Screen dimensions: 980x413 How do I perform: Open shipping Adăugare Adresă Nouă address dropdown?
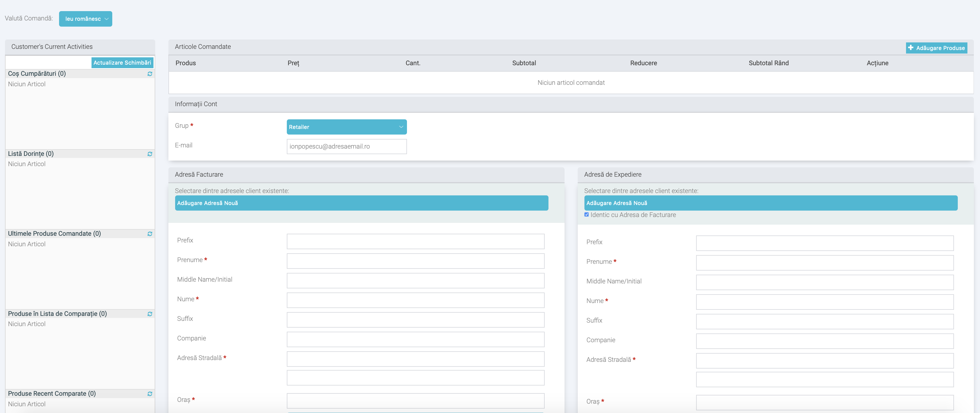tap(770, 203)
